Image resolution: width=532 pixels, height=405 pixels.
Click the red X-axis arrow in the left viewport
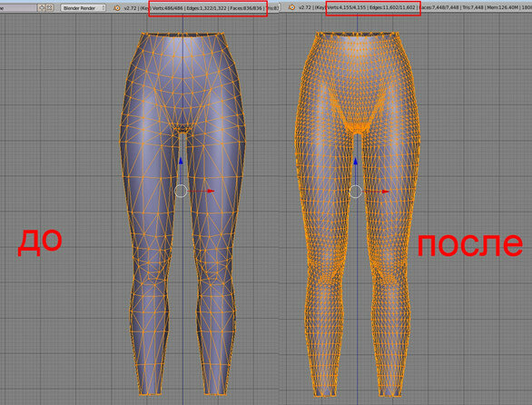(x=211, y=191)
